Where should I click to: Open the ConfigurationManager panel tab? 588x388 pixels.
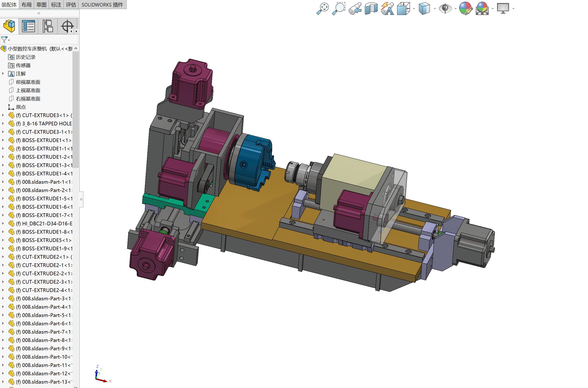(48, 26)
